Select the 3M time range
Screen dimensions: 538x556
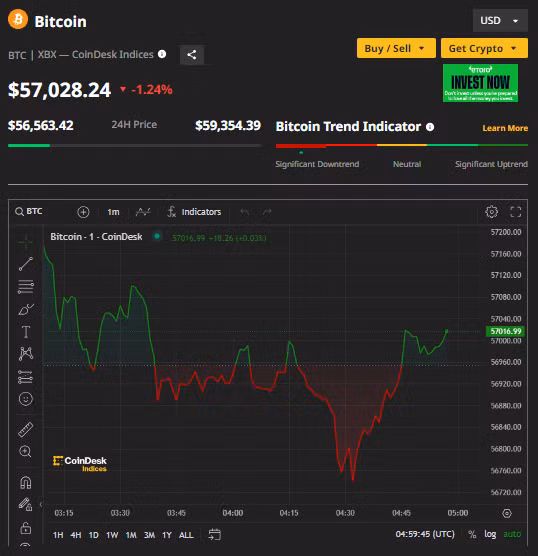click(x=149, y=535)
